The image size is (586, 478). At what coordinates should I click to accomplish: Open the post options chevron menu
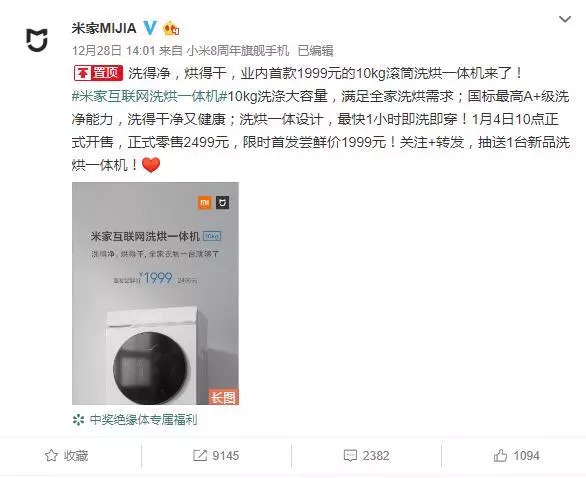pyautogui.click(x=565, y=19)
